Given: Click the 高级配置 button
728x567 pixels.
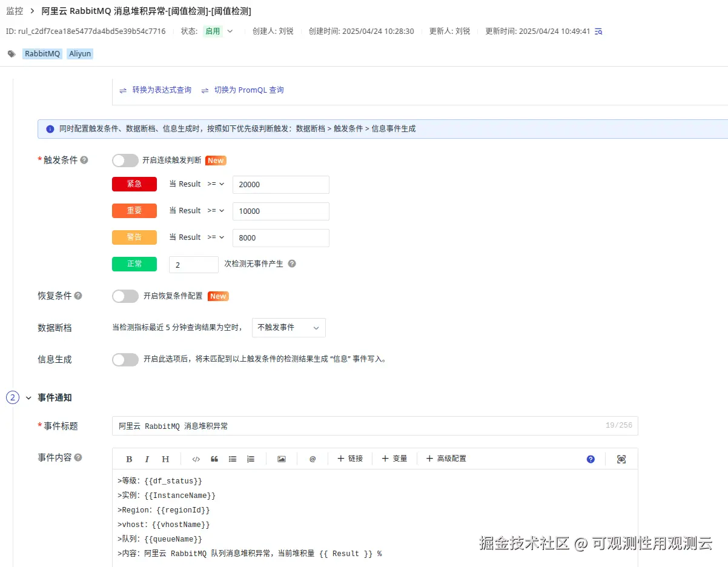Looking at the screenshot, I should click(x=446, y=459).
